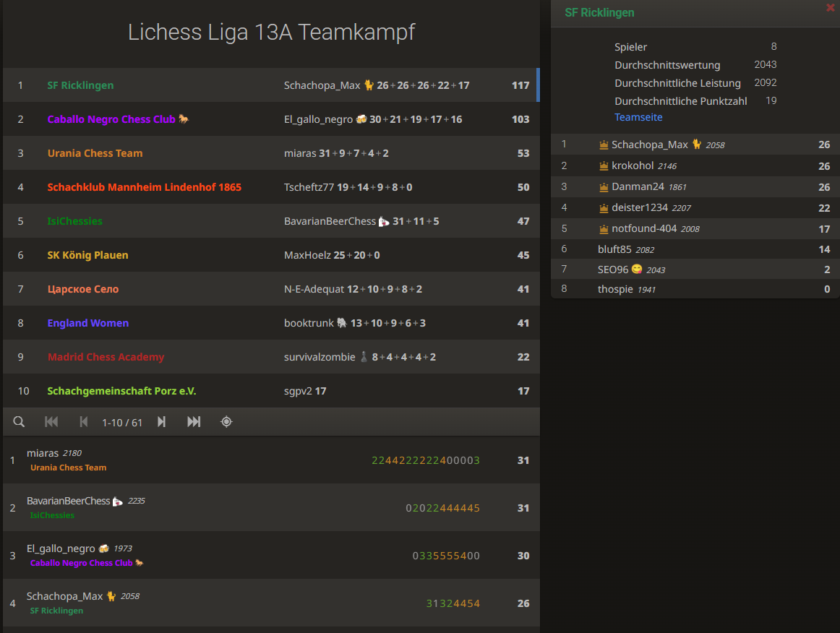Click Caballo Negro total score 103

pos(520,119)
